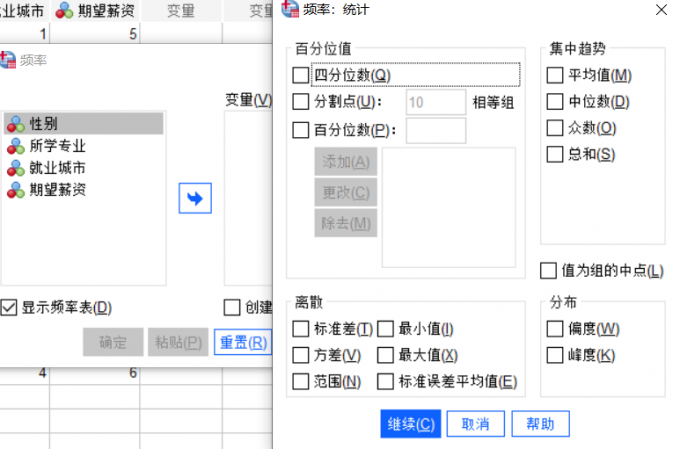This screenshot has width=680, height=449.
Task: Click the 除去(M) button
Action: (x=346, y=223)
